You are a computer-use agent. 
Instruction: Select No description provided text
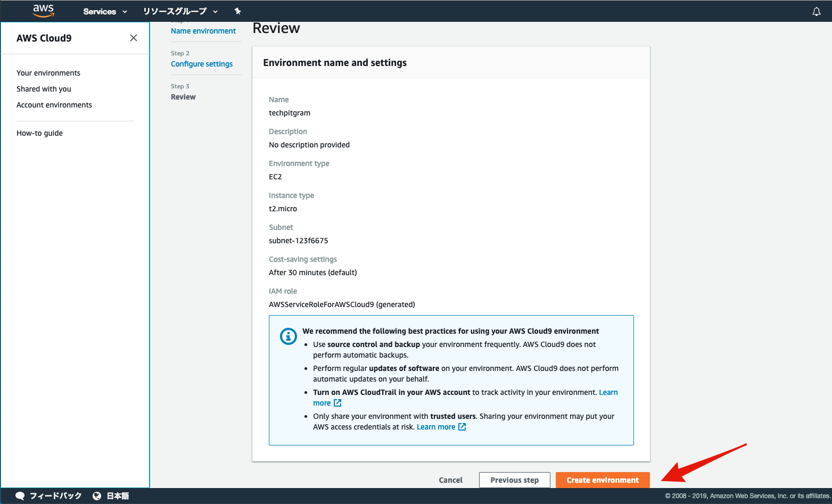point(309,145)
